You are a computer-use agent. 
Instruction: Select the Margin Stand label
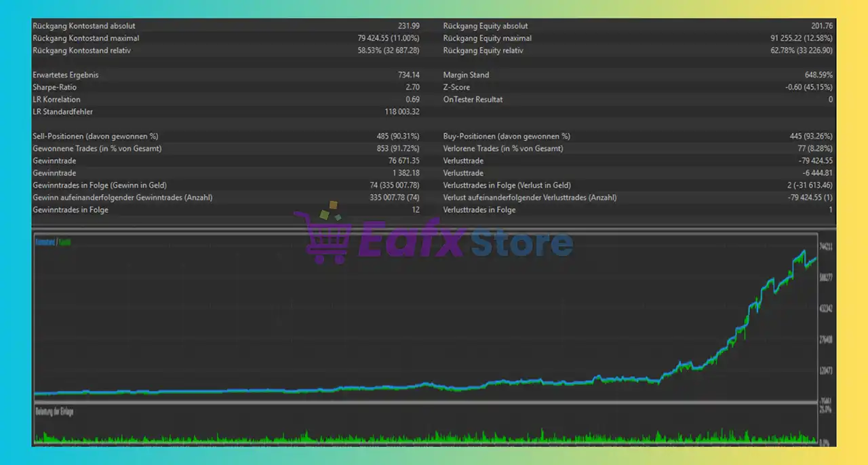[x=466, y=75]
